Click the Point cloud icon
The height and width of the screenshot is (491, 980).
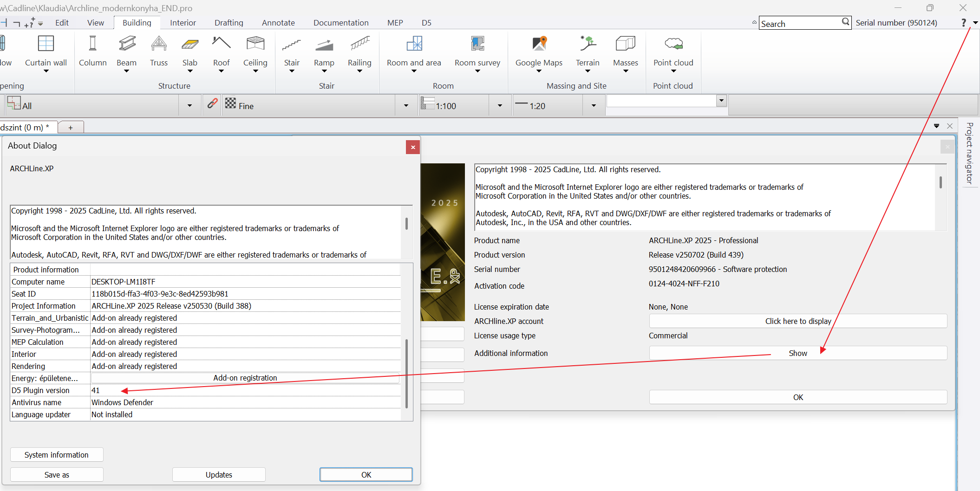click(x=673, y=44)
